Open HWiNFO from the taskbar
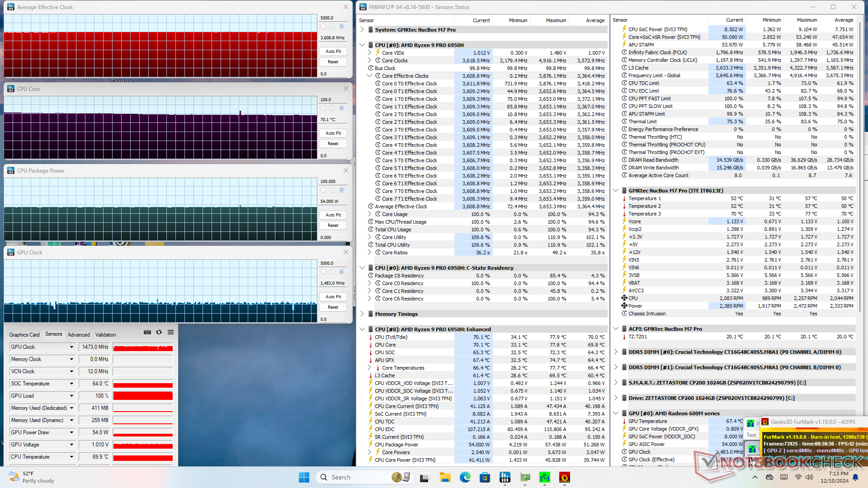This screenshot has width=868, height=488. tap(505, 477)
